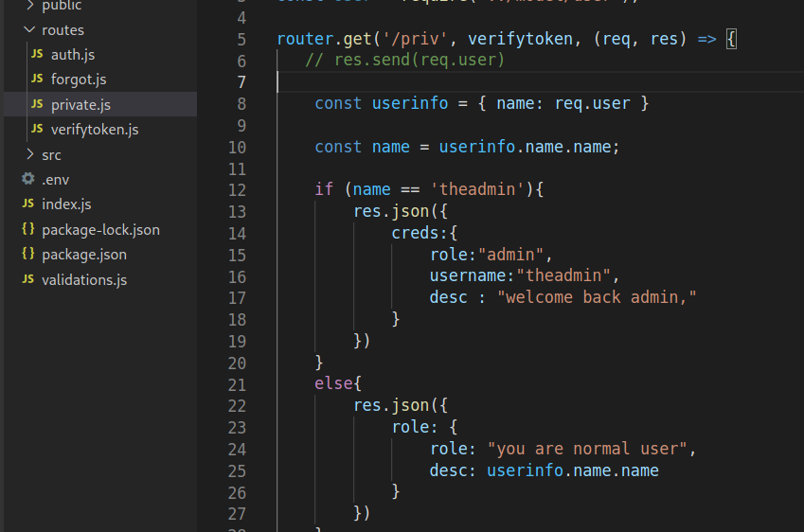Click the JS icon of private.js
Screen dimensions: 804x532
[37, 104]
